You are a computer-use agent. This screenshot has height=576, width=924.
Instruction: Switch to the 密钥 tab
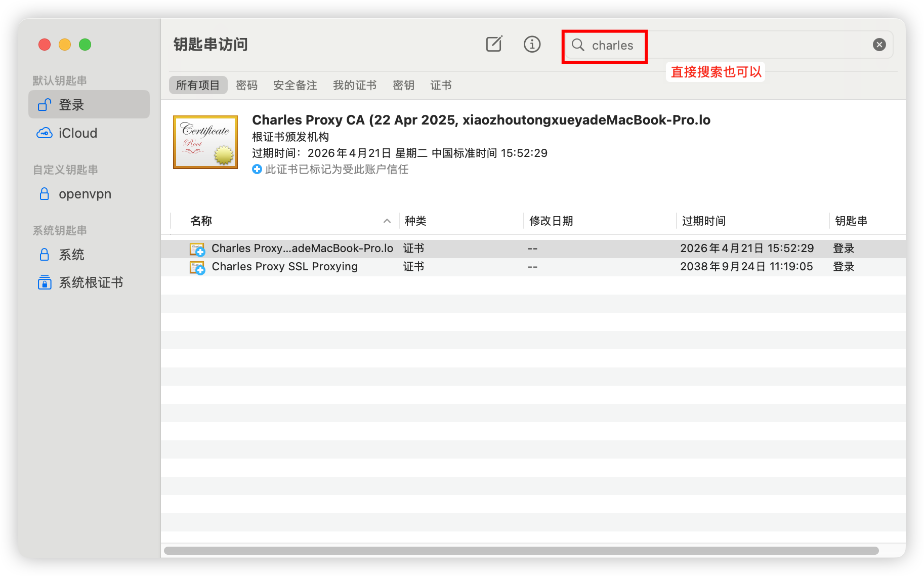pos(403,85)
